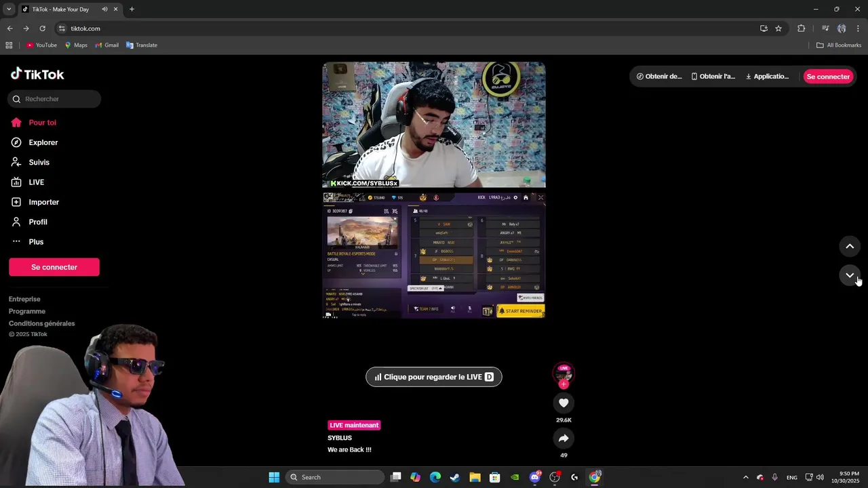Open the LIVE section in sidebar
The height and width of the screenshot is (488, 868).
click(x=28, y=182)
